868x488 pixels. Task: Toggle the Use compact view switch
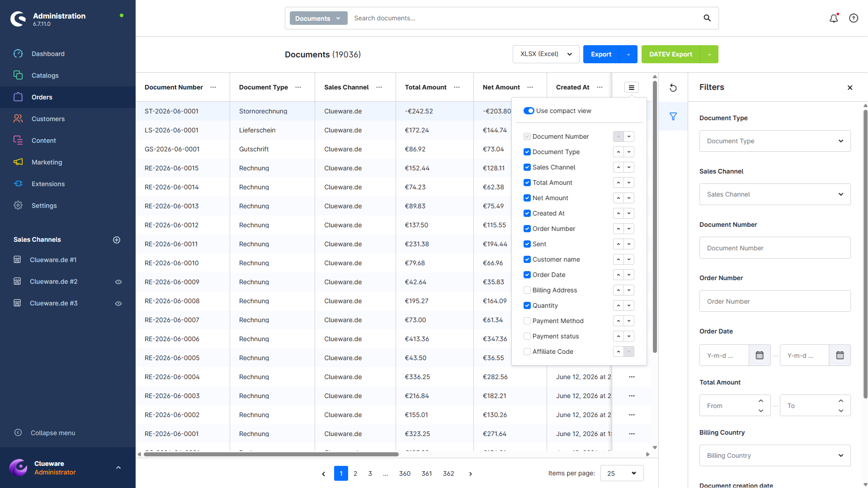(529, 111)
